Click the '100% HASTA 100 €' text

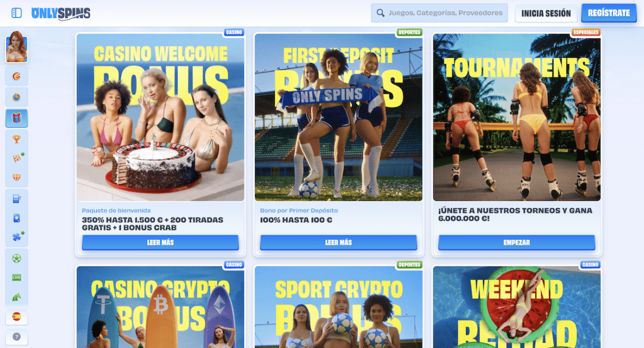click(x=296, y=220)
